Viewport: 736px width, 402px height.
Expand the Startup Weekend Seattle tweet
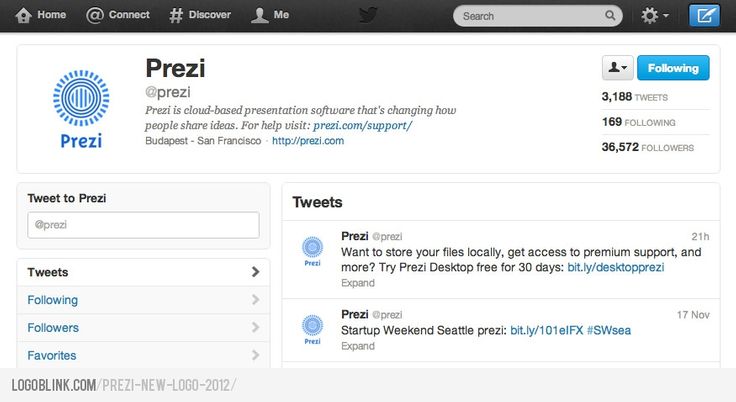tap(358, 346)
